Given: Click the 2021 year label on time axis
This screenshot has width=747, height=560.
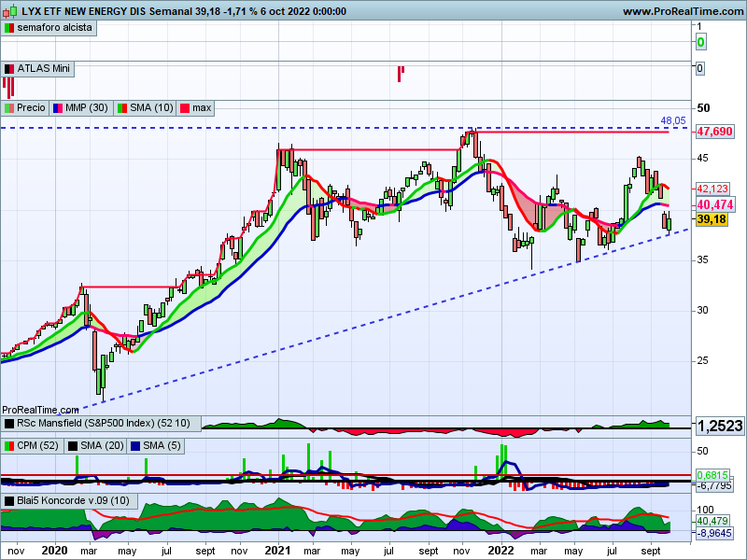Looking at the screenshot, I should coord(277,551).
